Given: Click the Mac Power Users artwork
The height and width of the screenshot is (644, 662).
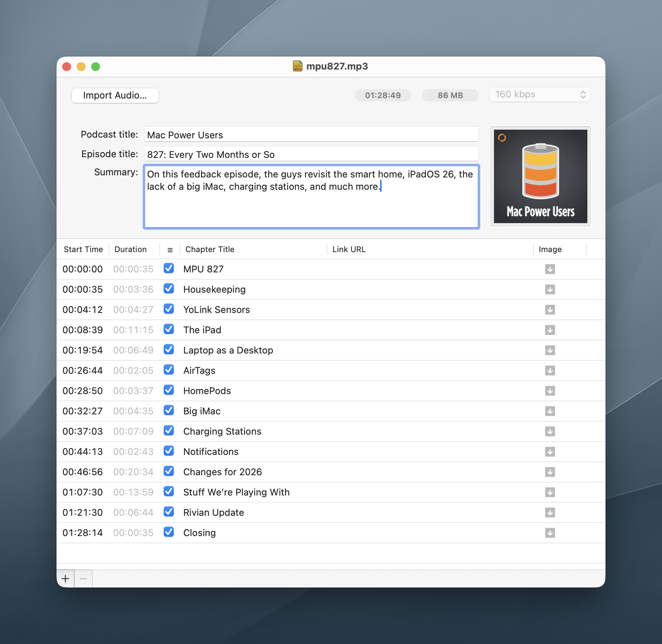Looking at the screenshot, I should coord(540,176).
